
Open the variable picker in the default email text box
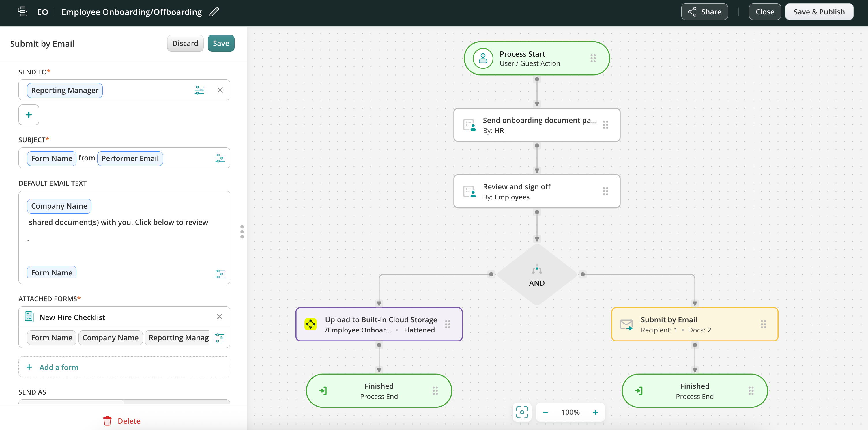click(220, 274)
